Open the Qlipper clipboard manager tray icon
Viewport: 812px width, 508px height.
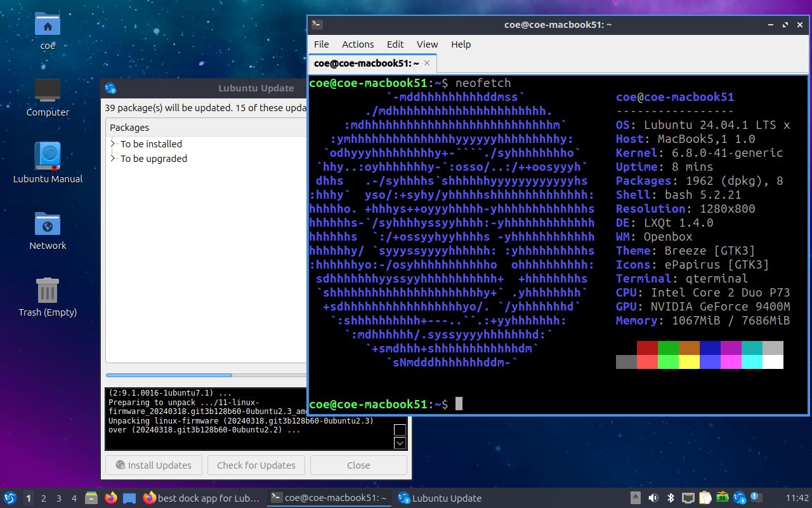point(705,498)
